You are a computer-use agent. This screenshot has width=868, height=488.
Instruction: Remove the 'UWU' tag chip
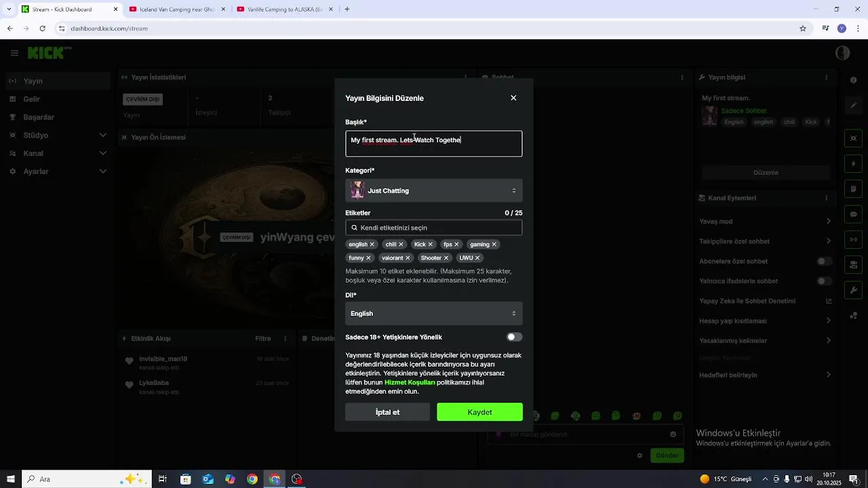click(477, 258)
